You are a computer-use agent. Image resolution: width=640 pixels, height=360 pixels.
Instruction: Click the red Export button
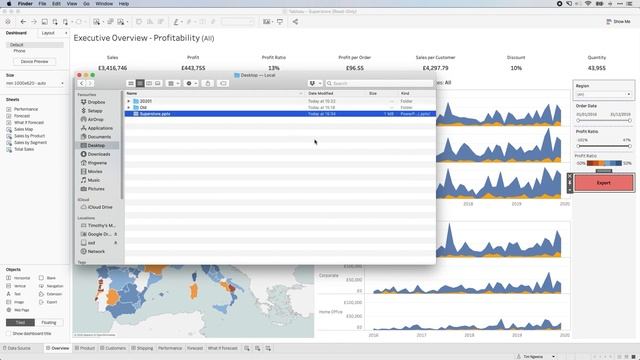point(604,183)
